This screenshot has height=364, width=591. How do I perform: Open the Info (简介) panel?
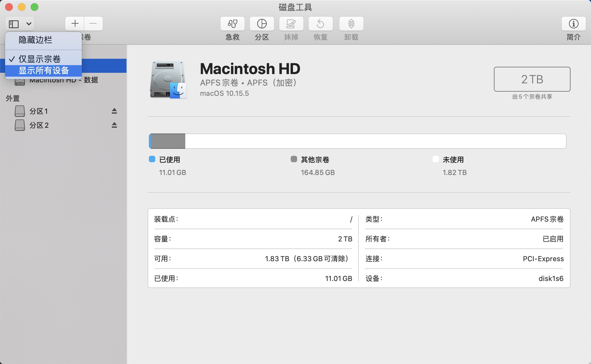(573, 24)
